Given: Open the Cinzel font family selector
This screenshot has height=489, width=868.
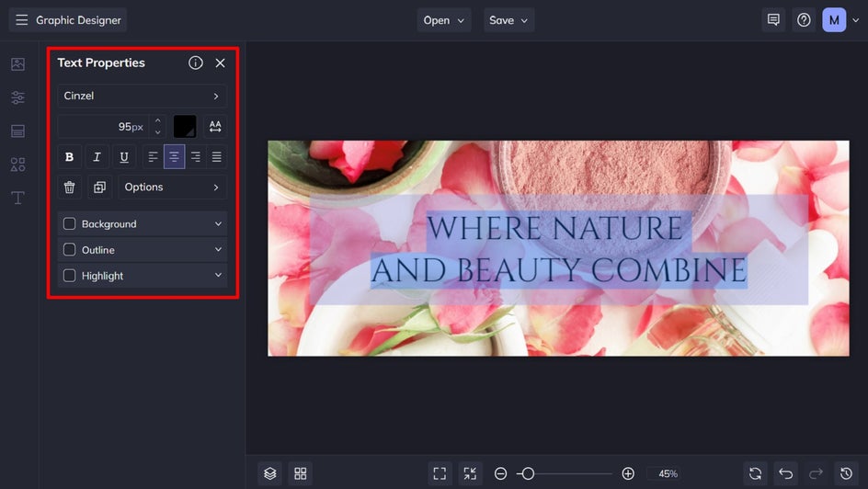Looking at the screenshot, I should pyautogui.click(x=142, y=96).
